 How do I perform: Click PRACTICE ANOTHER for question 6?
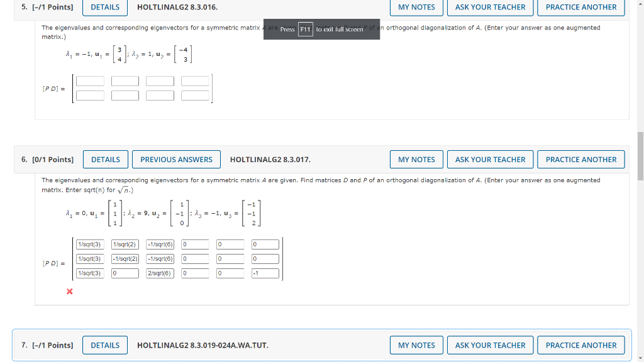(x=580, y=159)
